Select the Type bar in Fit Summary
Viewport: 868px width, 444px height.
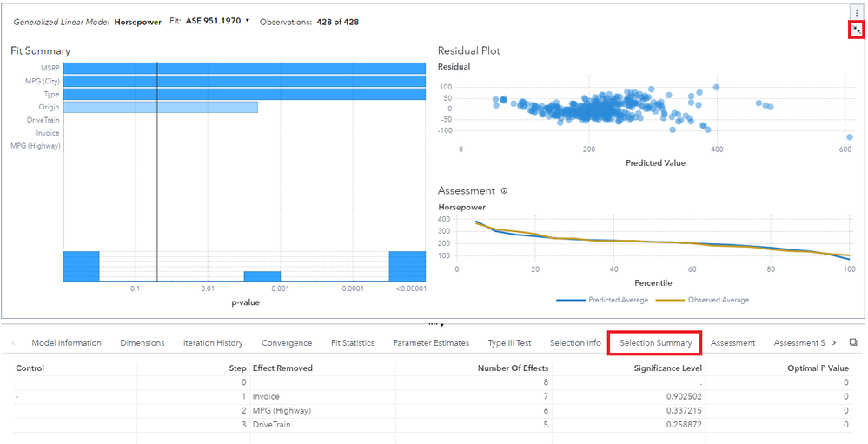coord(244,94)
